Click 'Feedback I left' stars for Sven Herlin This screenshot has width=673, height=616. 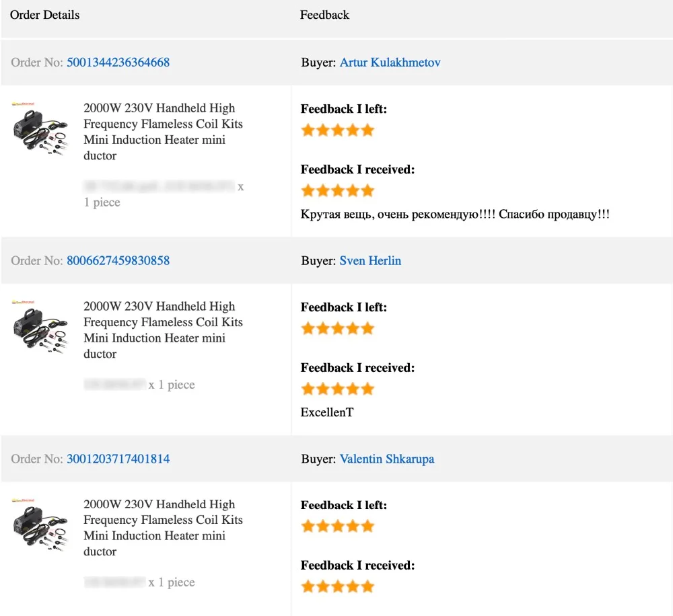click(337, 328)
